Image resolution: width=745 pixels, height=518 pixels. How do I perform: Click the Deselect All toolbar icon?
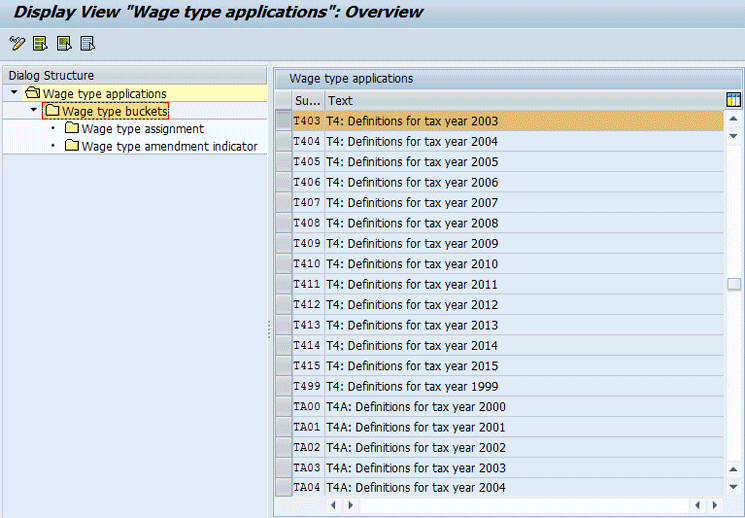pyautogui.click(x=88, y=43)
